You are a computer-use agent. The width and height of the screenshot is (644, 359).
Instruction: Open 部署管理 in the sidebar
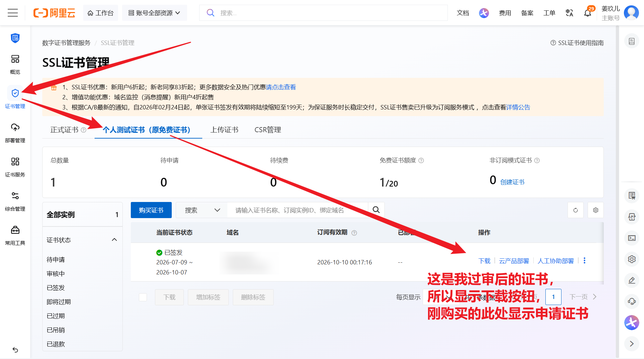click(x=15, y=133)
